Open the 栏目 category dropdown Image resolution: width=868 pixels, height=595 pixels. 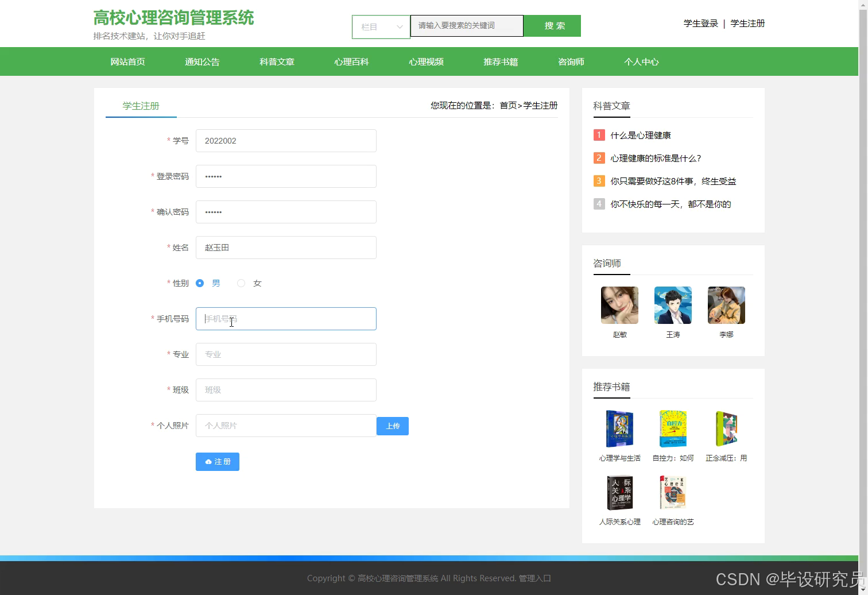pos(381,26)
